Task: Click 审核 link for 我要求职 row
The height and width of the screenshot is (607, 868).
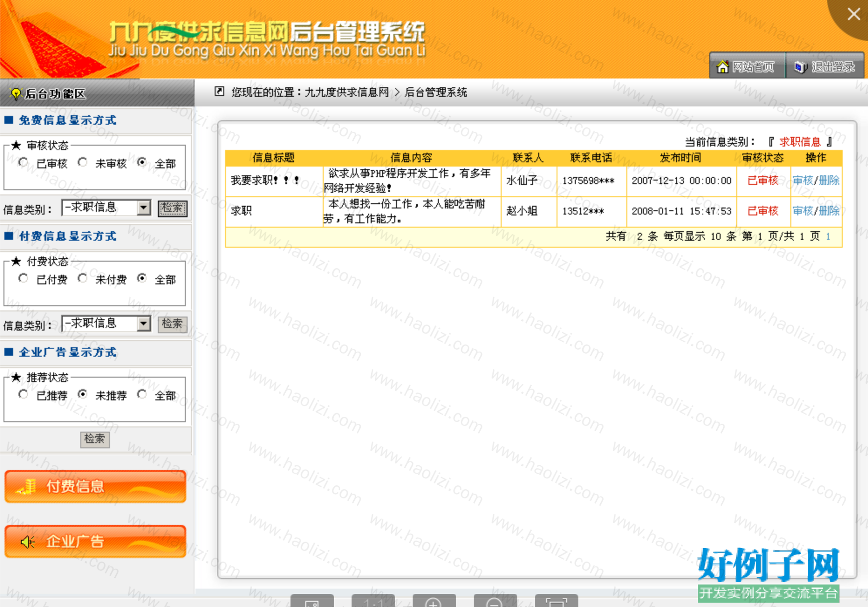Action: [803, 181]
